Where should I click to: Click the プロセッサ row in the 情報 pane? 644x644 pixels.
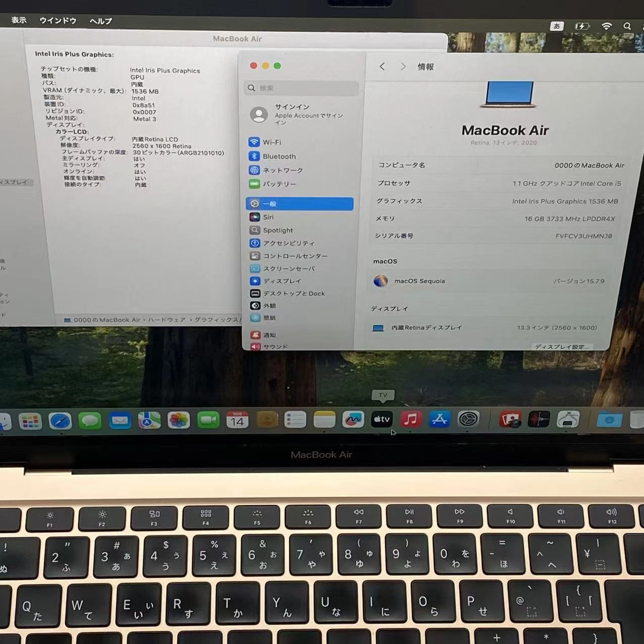(500, 183)
